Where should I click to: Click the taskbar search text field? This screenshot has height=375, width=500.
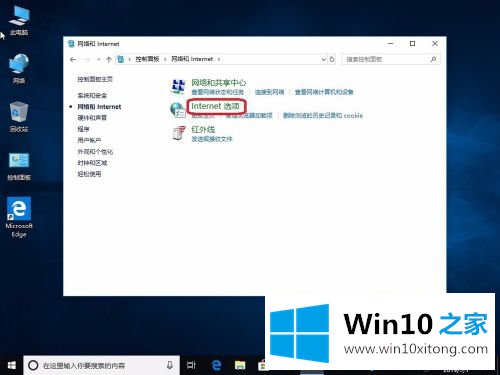coord(101,365)
